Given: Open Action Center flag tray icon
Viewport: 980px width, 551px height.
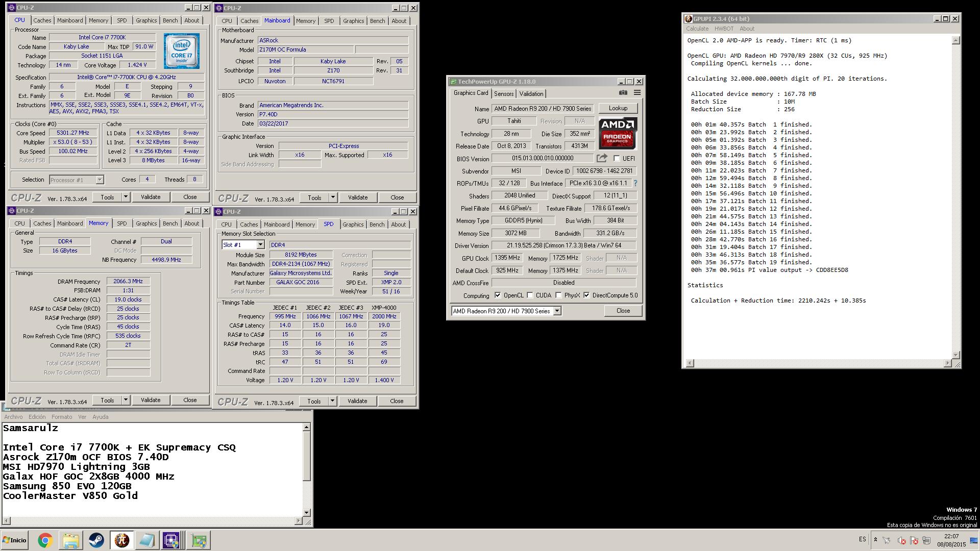Looking at the screenshot, I should point(914,540).
